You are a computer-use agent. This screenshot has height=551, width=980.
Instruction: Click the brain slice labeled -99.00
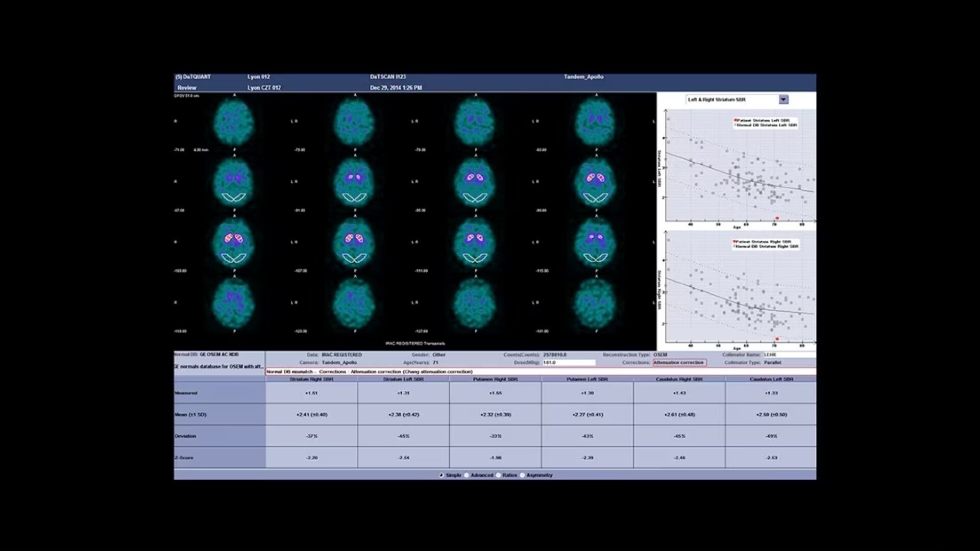coord(595,182)
